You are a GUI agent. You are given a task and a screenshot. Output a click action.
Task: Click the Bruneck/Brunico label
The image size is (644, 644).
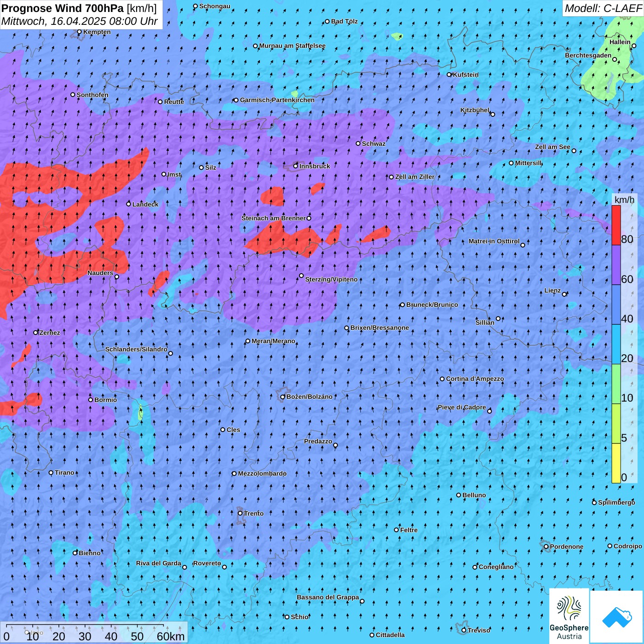432,305
